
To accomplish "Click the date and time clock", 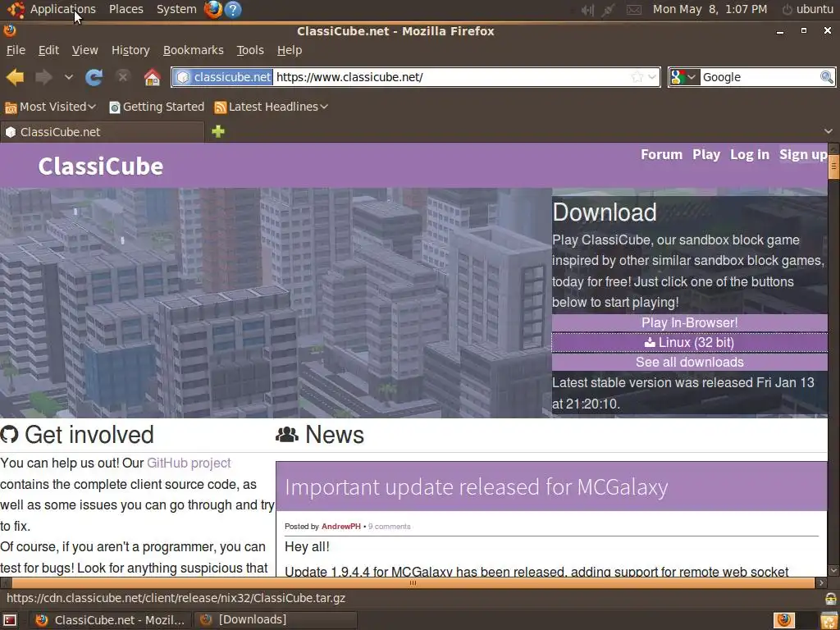I will click(x=710, y=9).
